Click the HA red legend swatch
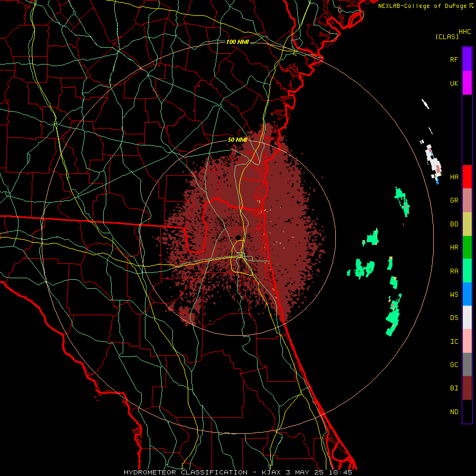This screenshot has width=476, height=476. click(467, 177)
